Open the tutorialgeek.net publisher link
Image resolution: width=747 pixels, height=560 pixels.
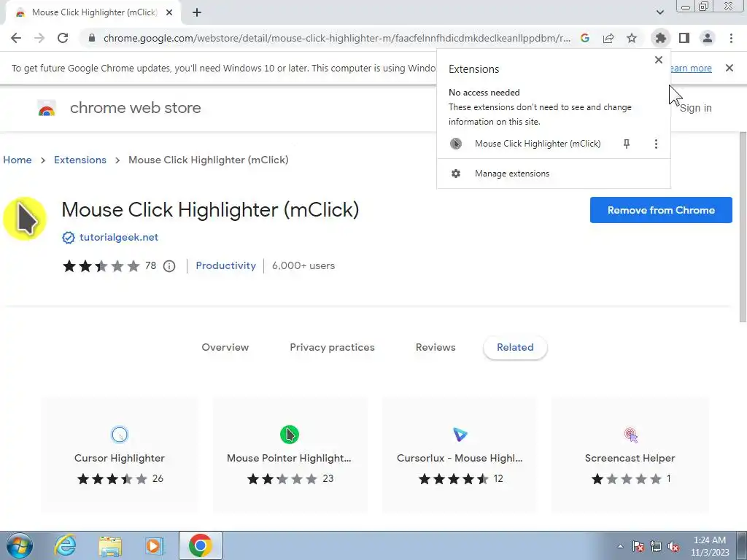click(x=119, y=237)
